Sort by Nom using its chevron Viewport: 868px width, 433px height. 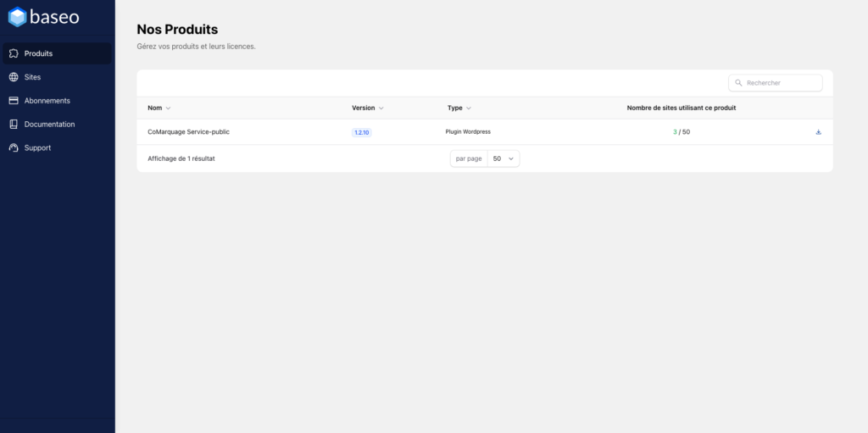(168, 108)
